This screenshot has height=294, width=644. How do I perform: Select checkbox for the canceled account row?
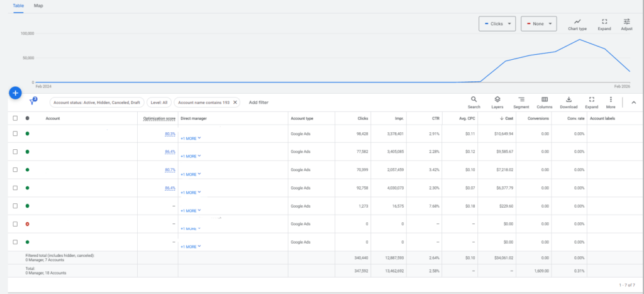[x=16, y=224]
